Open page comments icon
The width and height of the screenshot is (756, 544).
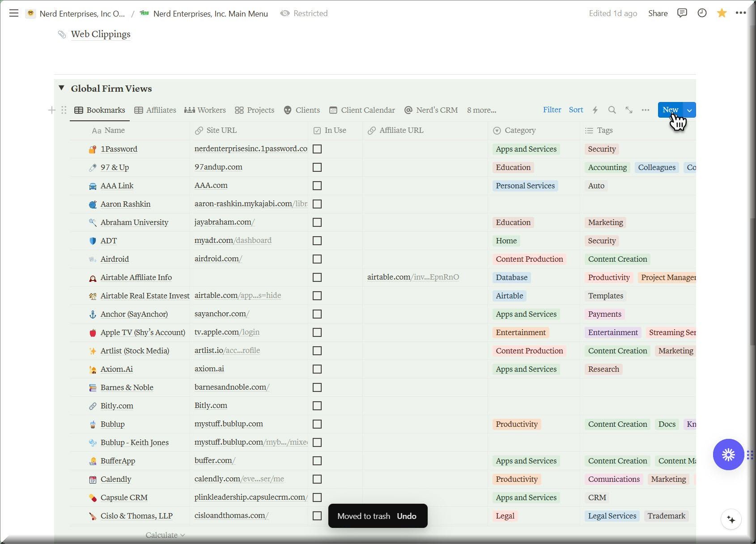point(682,13)
